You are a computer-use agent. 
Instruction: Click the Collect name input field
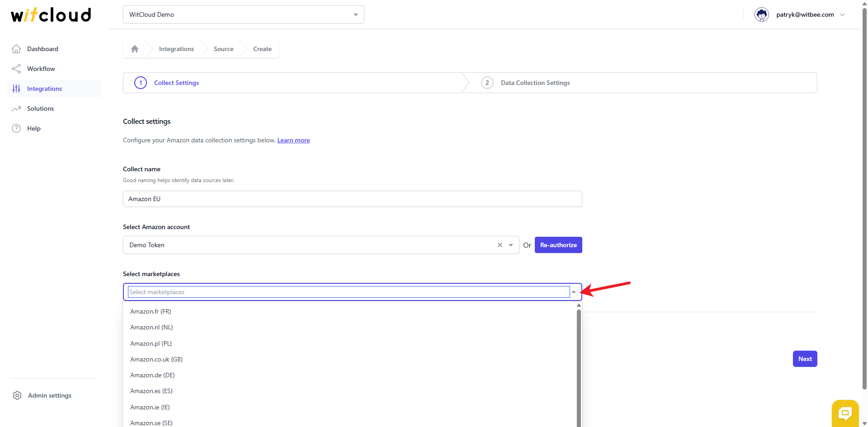353,199
